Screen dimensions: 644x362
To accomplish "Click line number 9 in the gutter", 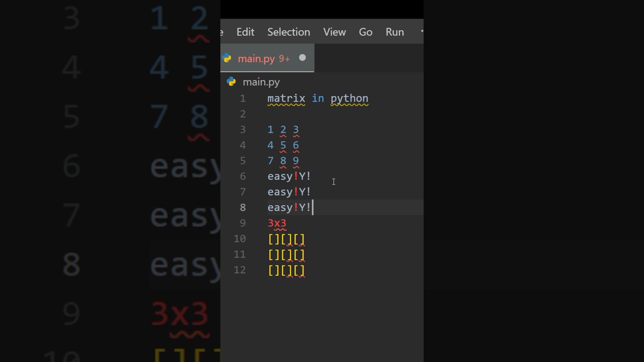I will pyautogui.click(x=243, y=223).
